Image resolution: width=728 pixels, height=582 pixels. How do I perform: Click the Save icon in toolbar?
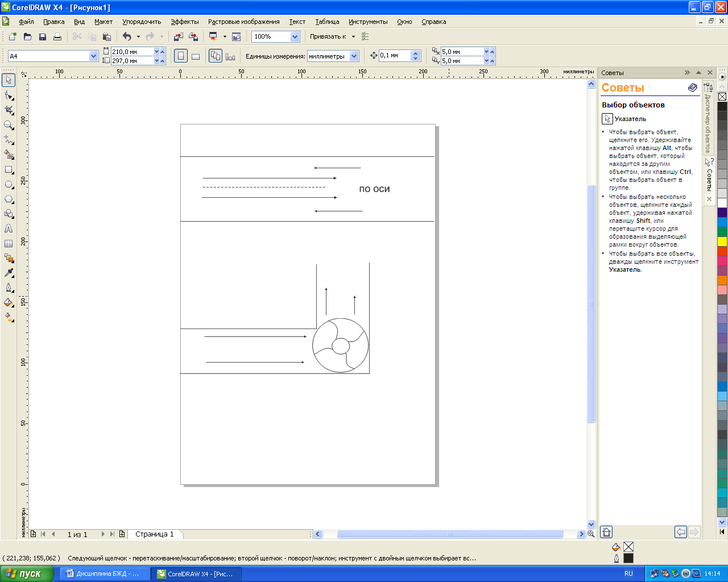point(43,36)
